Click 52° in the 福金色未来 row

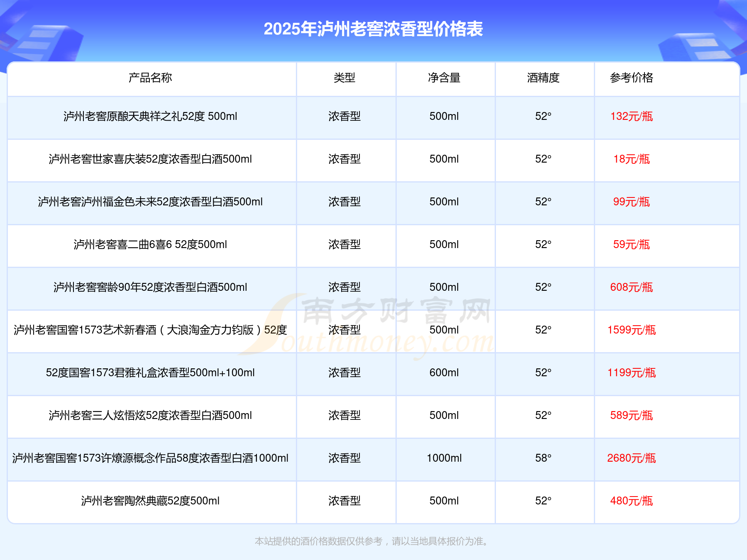[543, 202]
